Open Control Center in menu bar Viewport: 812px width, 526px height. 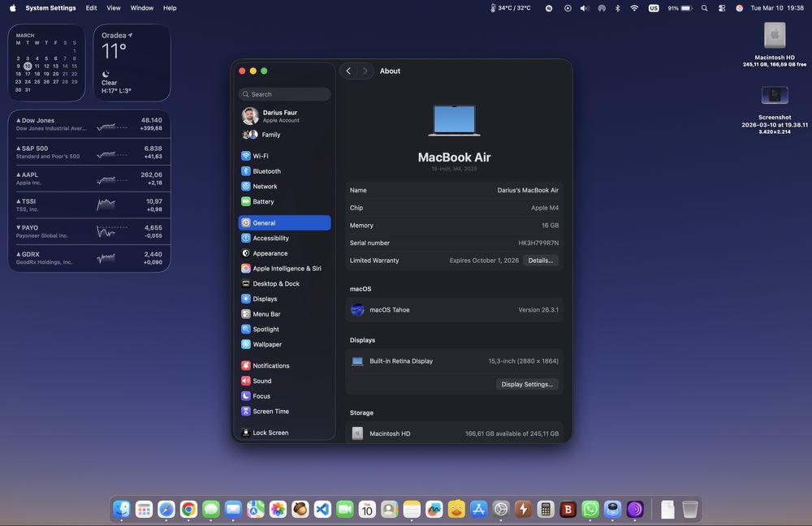[722, 8]
